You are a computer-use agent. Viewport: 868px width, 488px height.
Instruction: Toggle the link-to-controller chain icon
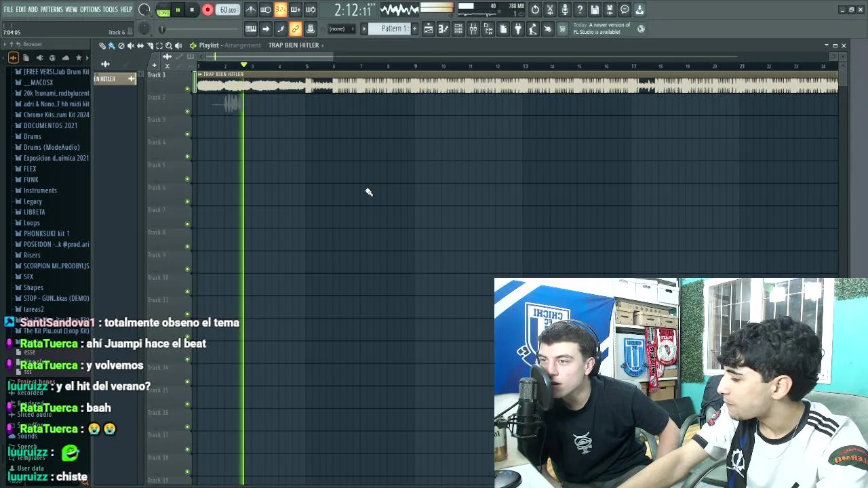point(296,28)
